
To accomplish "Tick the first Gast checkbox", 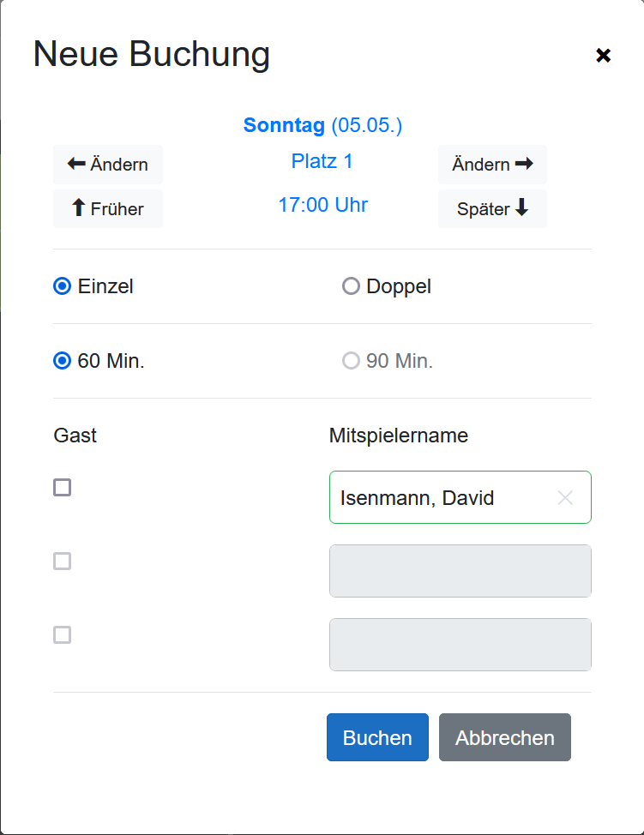I will 63,488.
